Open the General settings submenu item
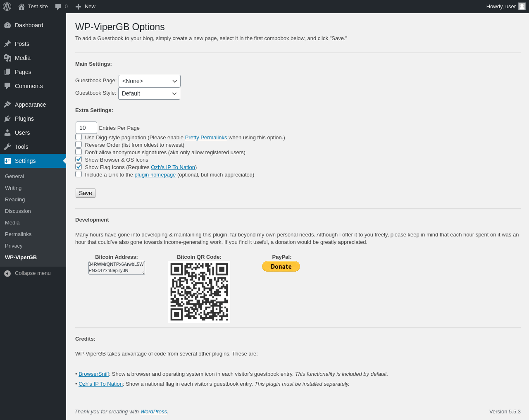529x420 pixels. click(x=14, y=177)
